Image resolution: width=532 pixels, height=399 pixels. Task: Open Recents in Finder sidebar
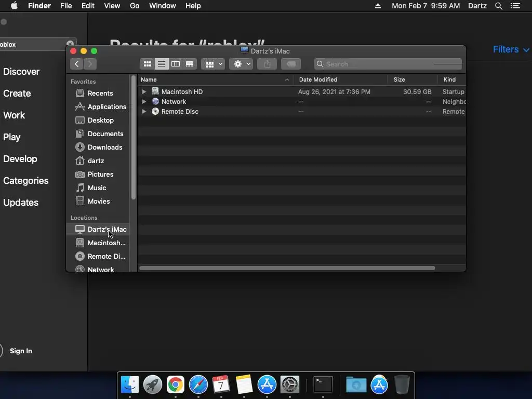(98, 93)
